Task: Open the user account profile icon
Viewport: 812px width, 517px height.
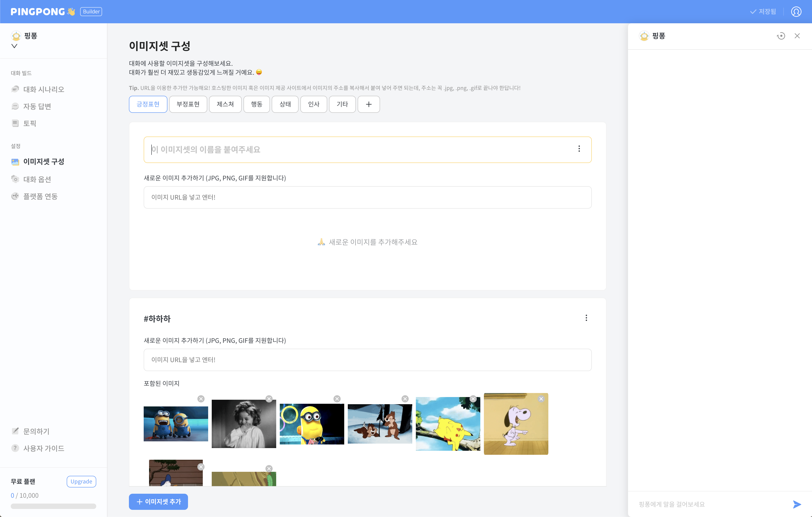Action: coord(796,11)
